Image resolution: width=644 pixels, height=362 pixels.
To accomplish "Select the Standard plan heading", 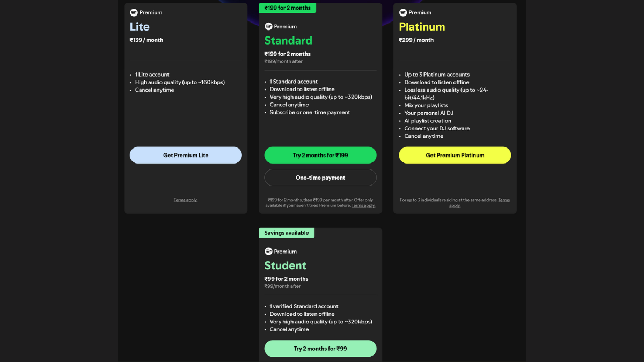I will 288,40.
